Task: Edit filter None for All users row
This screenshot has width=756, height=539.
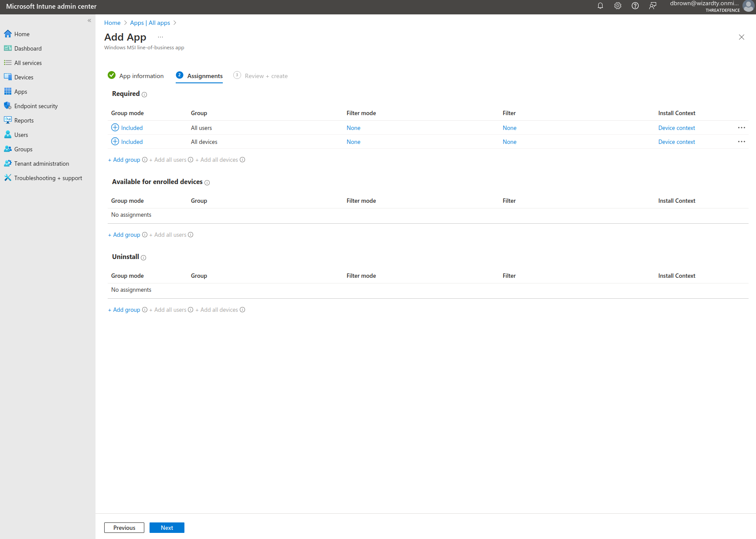Action: click(510, 128)
